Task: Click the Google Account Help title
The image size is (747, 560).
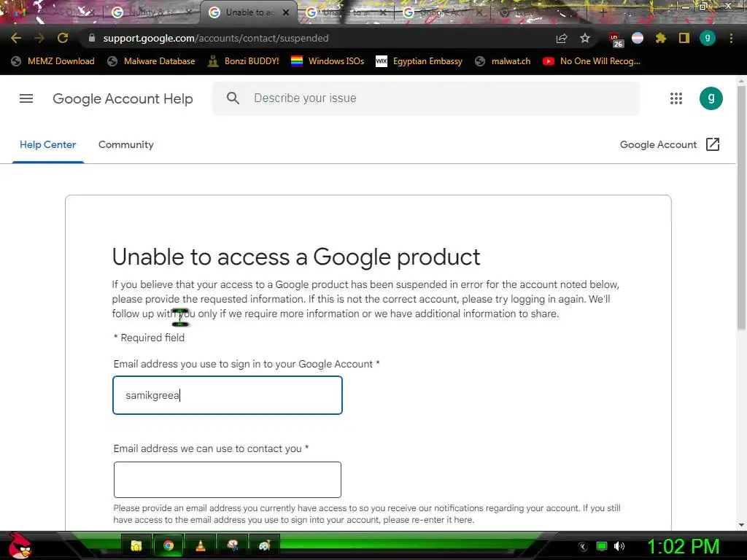Action: 123,98
